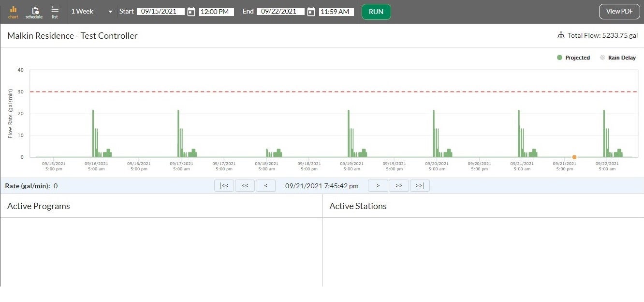
Task: Click the Total Flow network icon
Action: 561,35
